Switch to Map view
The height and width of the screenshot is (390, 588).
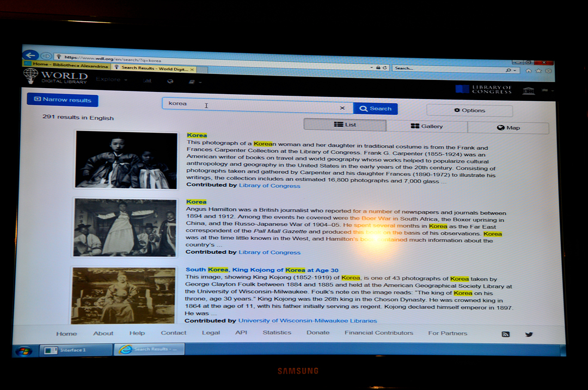point(508,128)
